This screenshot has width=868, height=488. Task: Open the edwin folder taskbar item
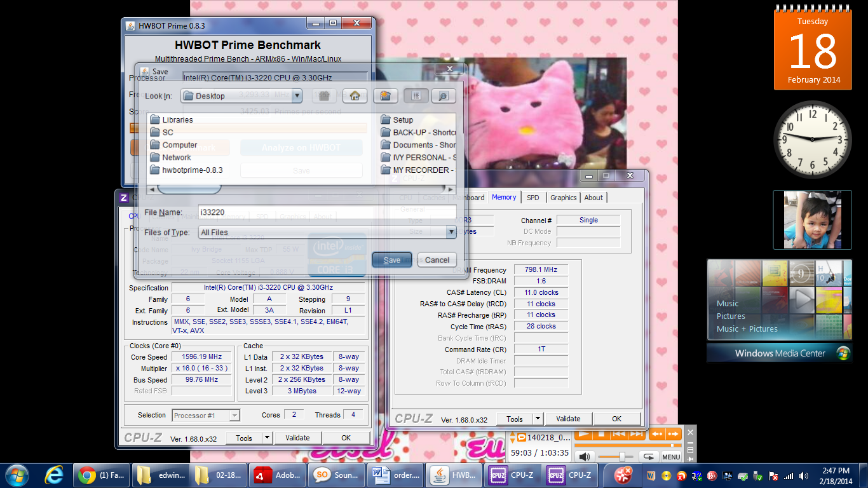click(160, 475)
